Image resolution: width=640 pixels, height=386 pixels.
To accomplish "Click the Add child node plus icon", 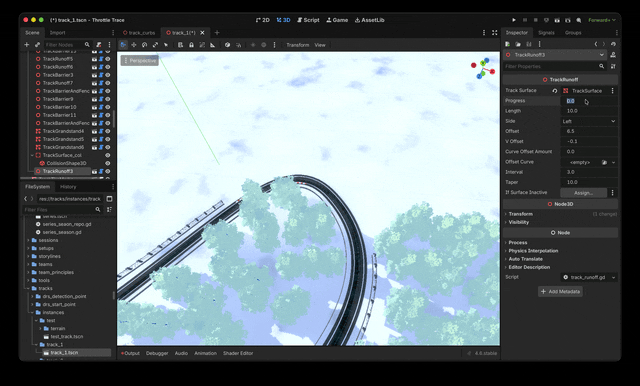I will (27, 44).
